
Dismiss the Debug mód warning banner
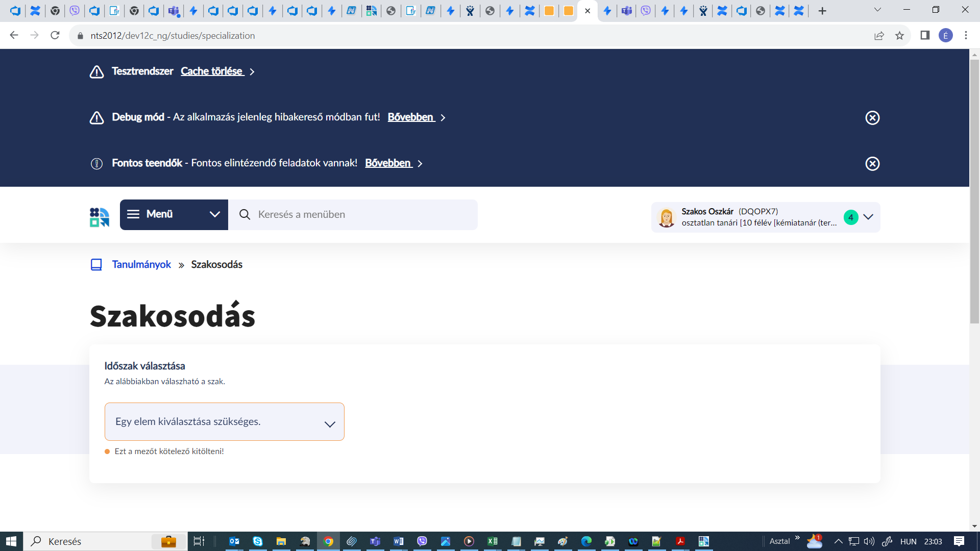(872, 118)
